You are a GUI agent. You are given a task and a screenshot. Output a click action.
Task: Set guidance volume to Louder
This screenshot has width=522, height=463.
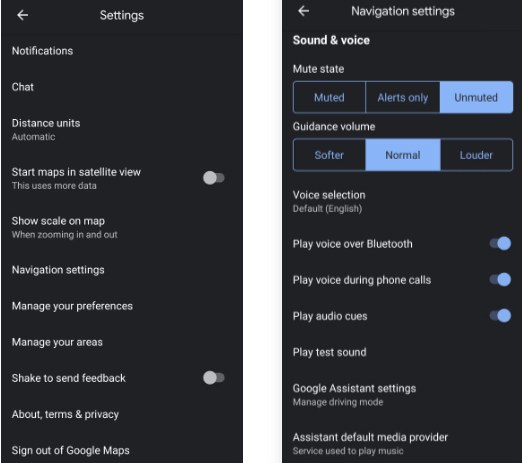(476, 155)
